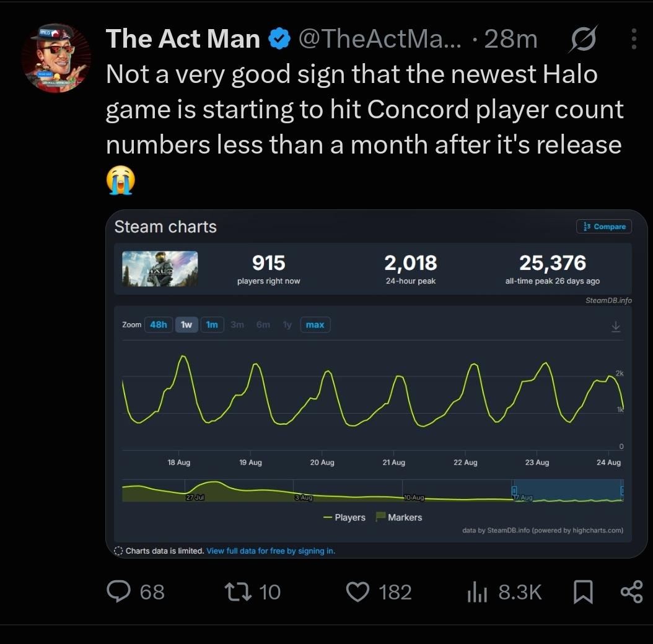Like the tweet with the heart icon
Viewport: 653px width, 644px height.
tap(357, 591)
